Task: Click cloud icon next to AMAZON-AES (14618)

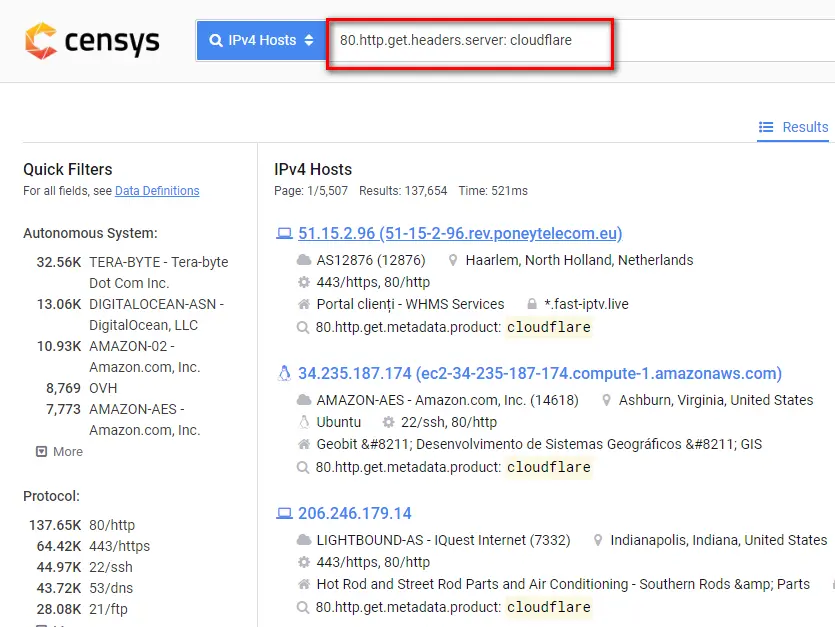Action: [304, 400]
